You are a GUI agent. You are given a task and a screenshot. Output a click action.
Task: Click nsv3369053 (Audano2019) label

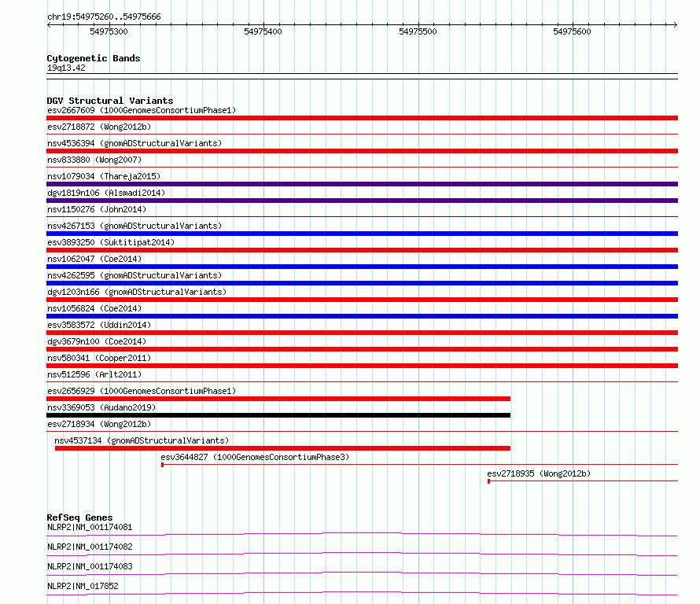coord(101,407)
